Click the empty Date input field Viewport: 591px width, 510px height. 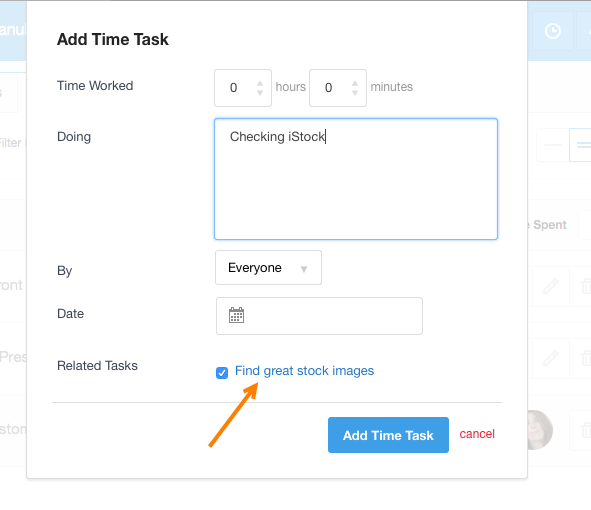(x=319, y=316)
